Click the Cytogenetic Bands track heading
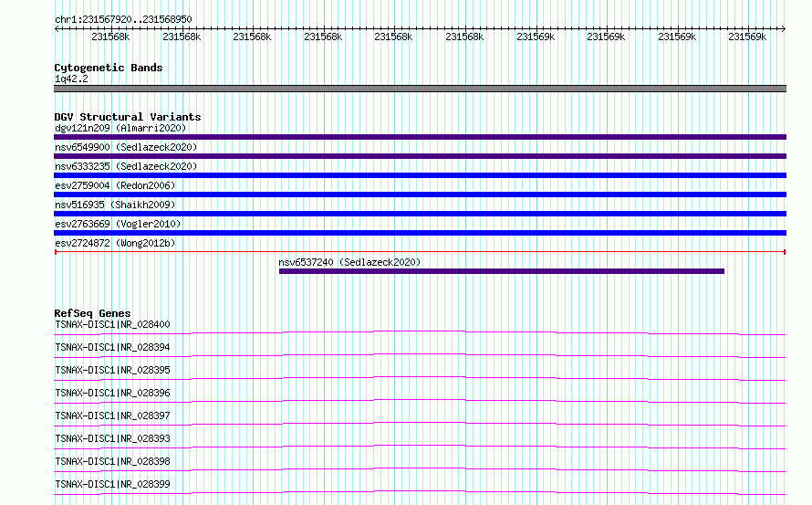Viewport: 812px width, 505px height. 109,68
